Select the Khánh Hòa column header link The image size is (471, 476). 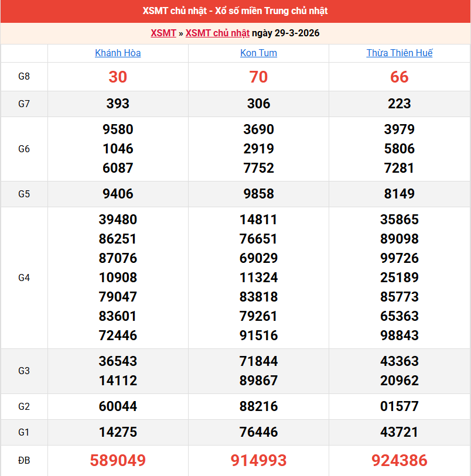(117, 53)
